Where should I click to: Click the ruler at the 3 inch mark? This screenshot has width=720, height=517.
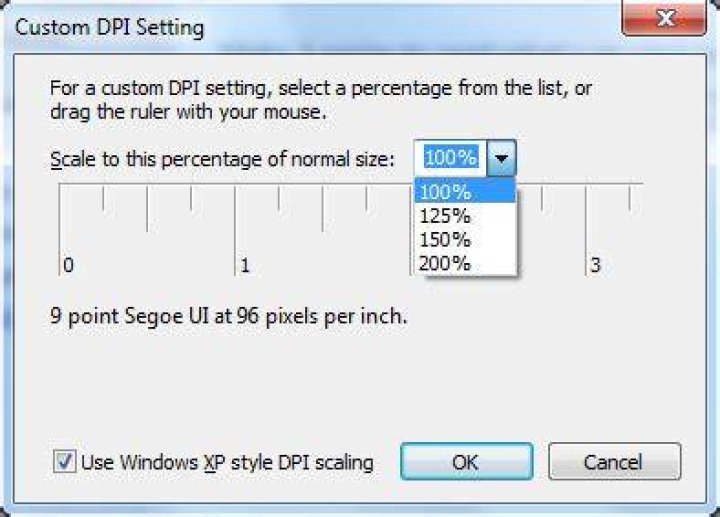pyautogui.click(x=586, y=230)
